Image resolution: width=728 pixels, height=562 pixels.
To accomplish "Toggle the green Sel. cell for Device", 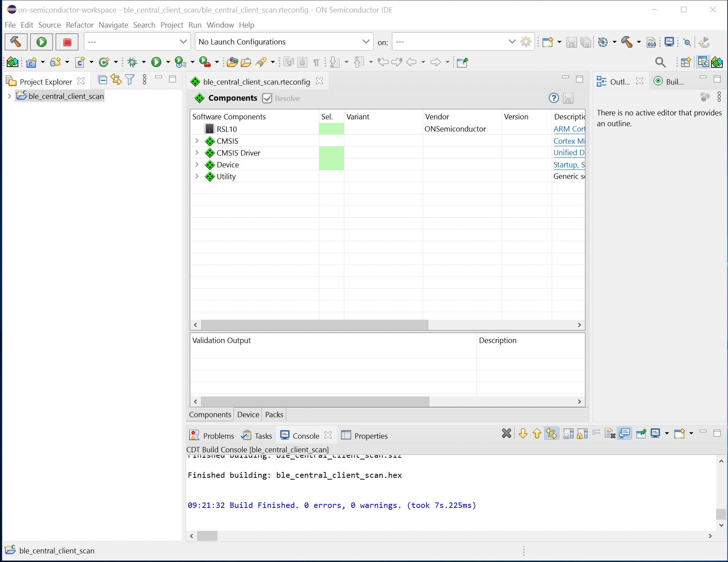I will pyautogui.click(x=331, y=165).
